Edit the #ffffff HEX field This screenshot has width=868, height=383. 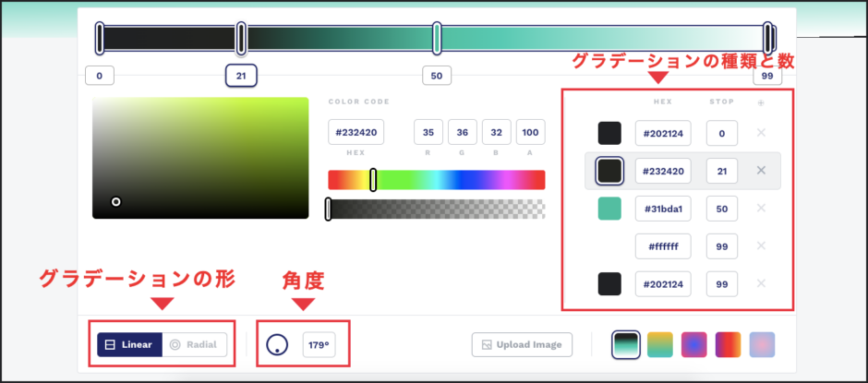click(663, 246)
